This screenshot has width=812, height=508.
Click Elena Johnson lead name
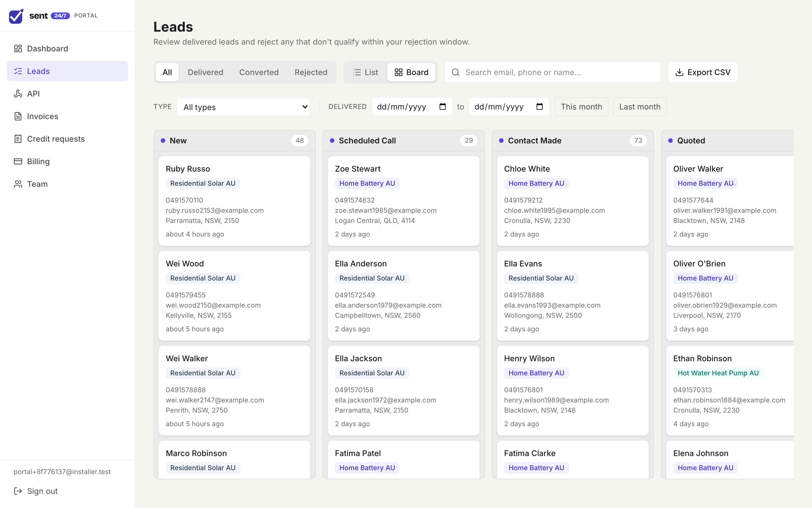tap(701, 453)
